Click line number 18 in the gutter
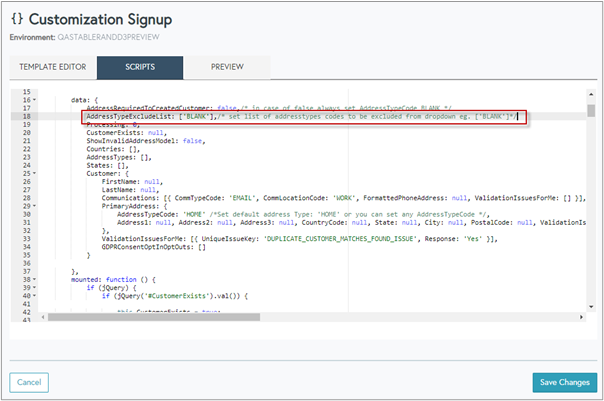 [26, 116]
